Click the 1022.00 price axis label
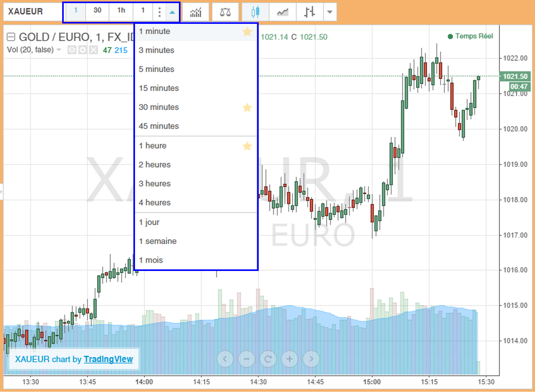Screen dimensions: 535x392 click(515, 58)
